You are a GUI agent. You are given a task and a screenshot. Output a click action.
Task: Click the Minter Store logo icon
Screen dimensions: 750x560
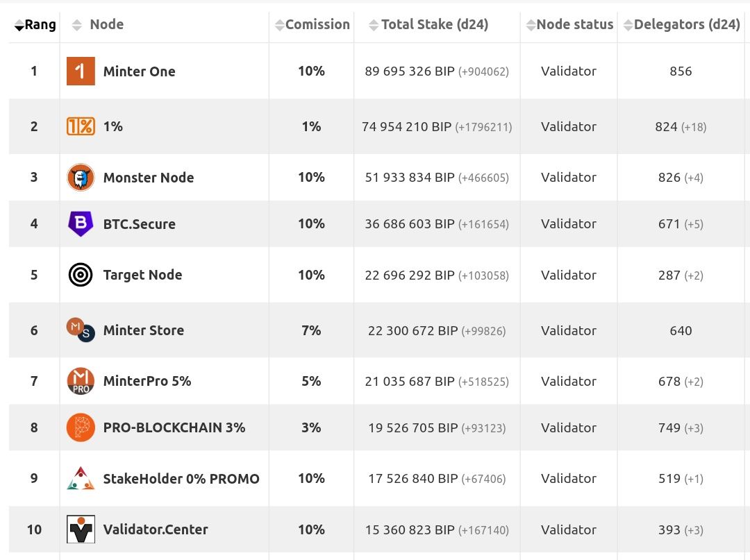80,330
